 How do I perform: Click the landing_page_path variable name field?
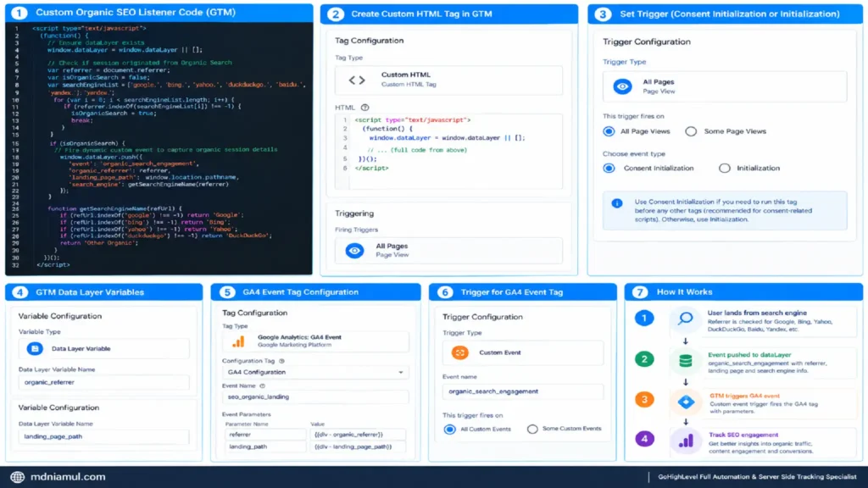pos(103,436)
